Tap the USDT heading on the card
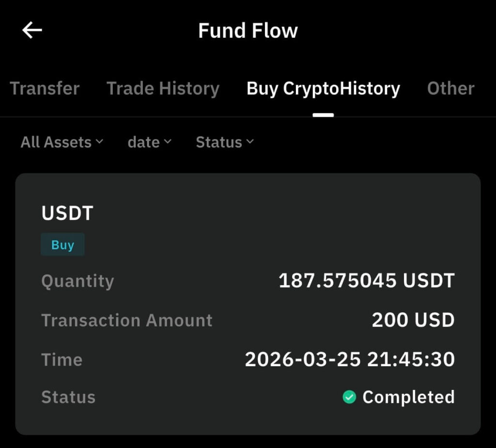 tap(67, 213)
